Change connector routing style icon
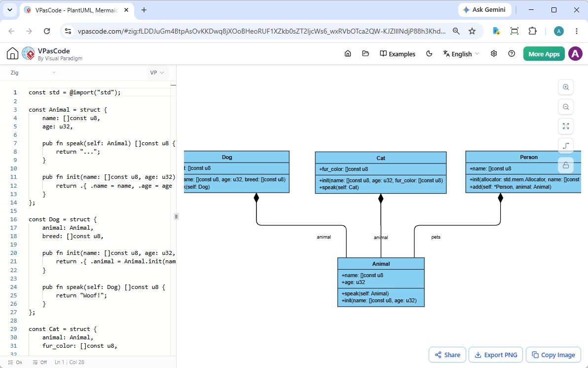Viewport: 588px width, 368px height. click(566, 146)
